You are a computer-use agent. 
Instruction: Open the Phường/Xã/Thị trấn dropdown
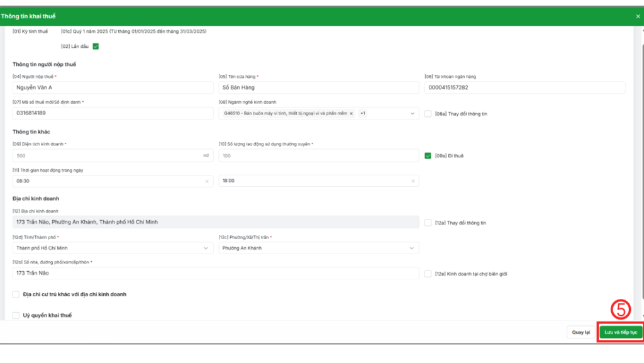point(412,249)
